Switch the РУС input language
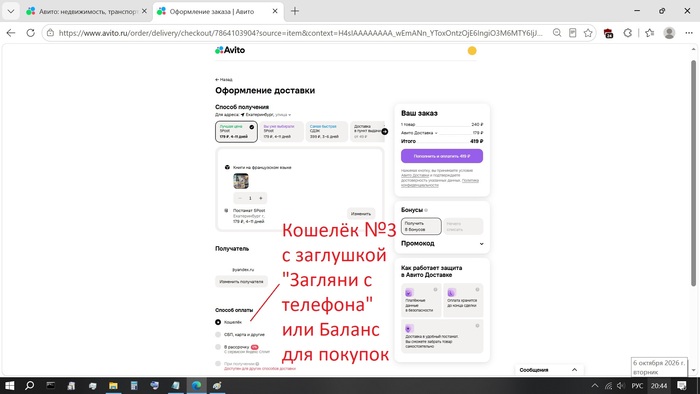 [637, 386]
